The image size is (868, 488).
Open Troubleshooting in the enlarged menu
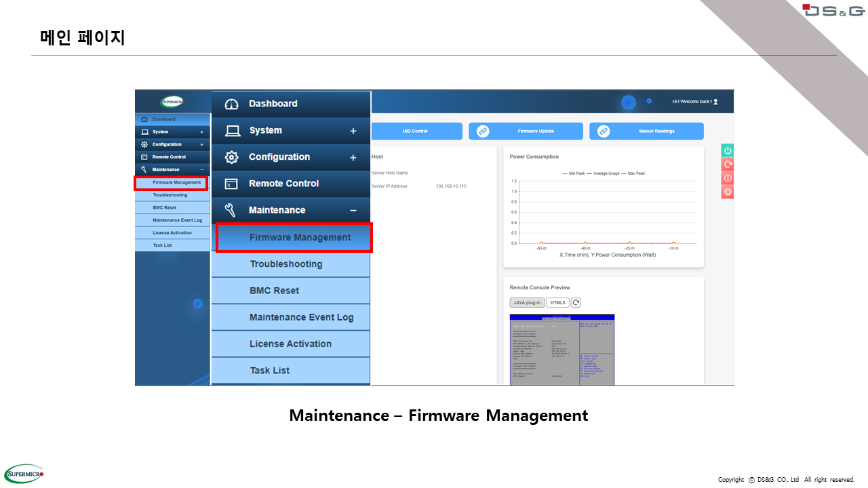tap(285, 264)
